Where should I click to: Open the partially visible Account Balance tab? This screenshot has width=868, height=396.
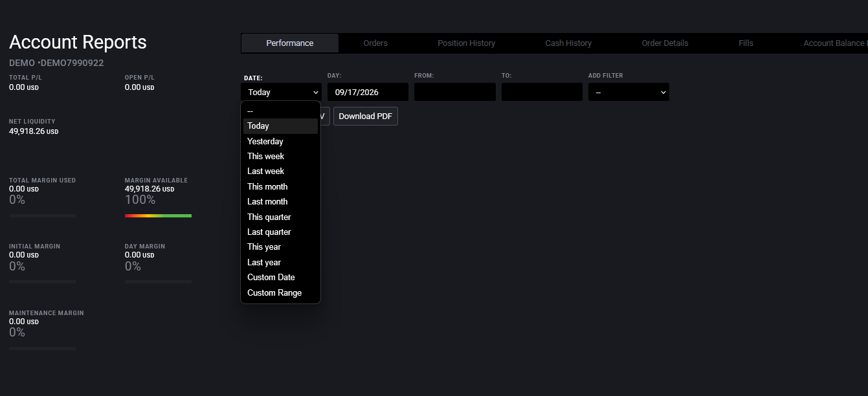[x=834, y=43]
